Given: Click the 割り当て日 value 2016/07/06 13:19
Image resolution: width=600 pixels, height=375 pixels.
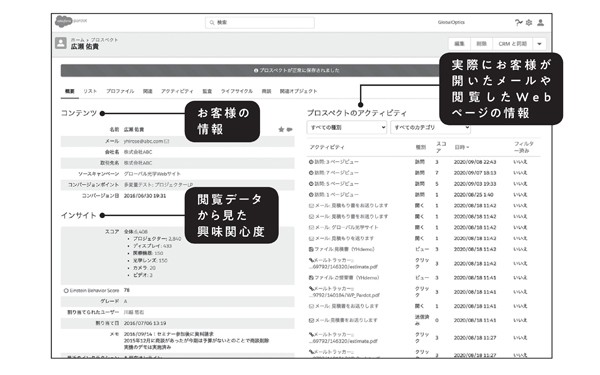Looking at the screenshot, I should click(145, 323).
